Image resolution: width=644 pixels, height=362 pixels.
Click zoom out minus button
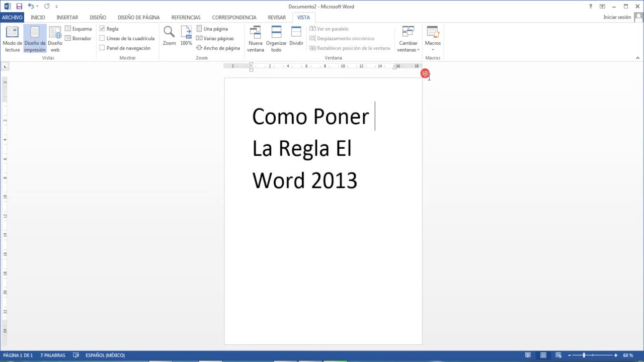569,355
